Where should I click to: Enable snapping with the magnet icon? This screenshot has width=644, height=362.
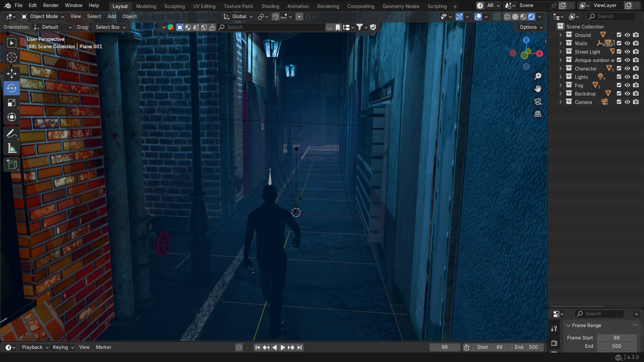(275, 16)
